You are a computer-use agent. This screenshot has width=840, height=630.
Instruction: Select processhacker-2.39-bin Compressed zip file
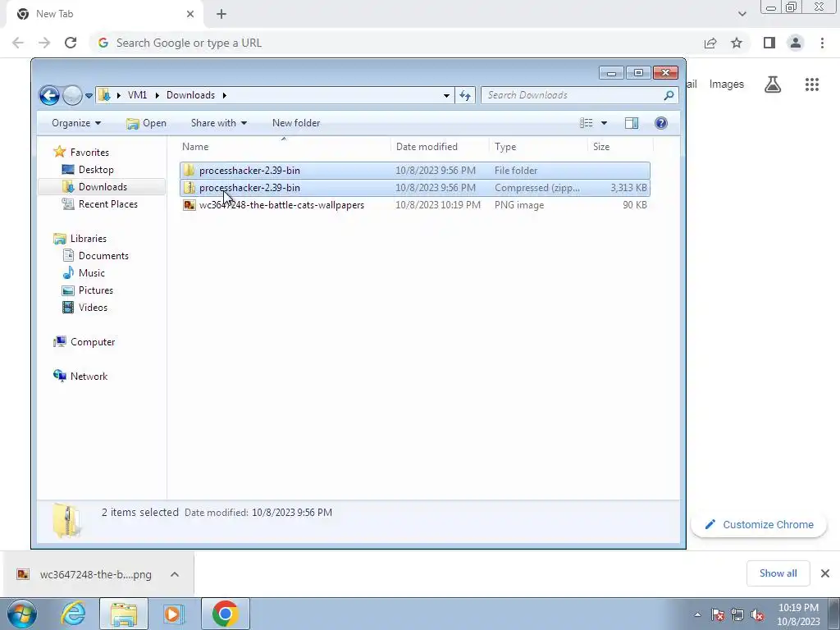tap(414, 188)
